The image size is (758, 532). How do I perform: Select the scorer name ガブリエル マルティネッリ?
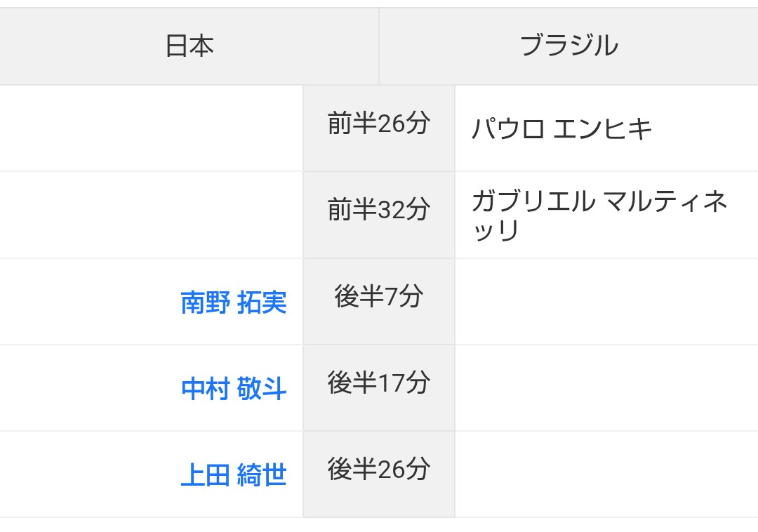click(599, 215)
